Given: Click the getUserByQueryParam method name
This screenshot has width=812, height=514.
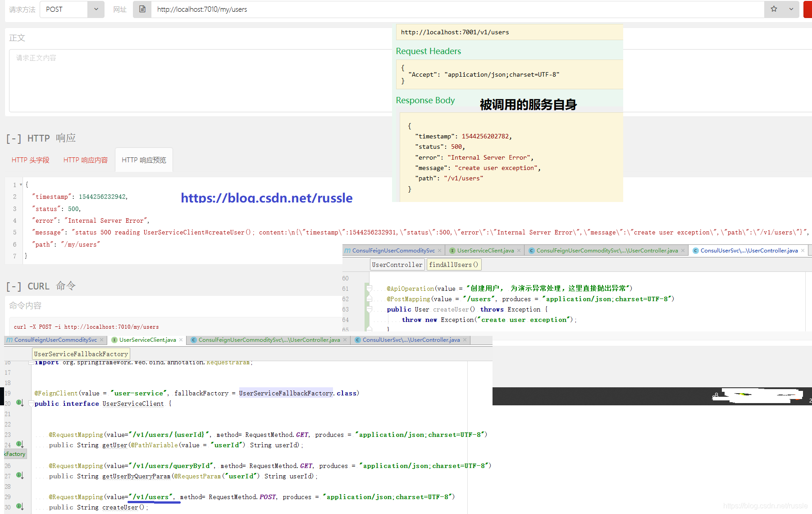Looking at the screenshot, I should click(x=137, y=476).
